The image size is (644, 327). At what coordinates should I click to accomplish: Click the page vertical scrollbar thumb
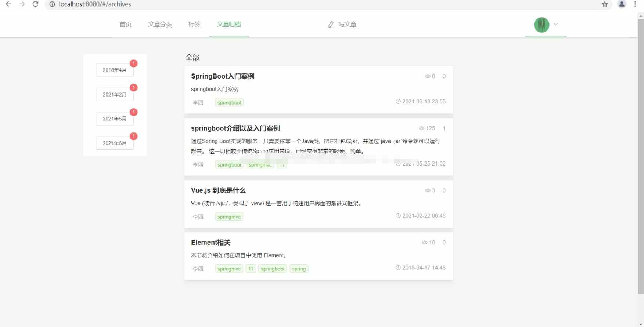point(641,156)
